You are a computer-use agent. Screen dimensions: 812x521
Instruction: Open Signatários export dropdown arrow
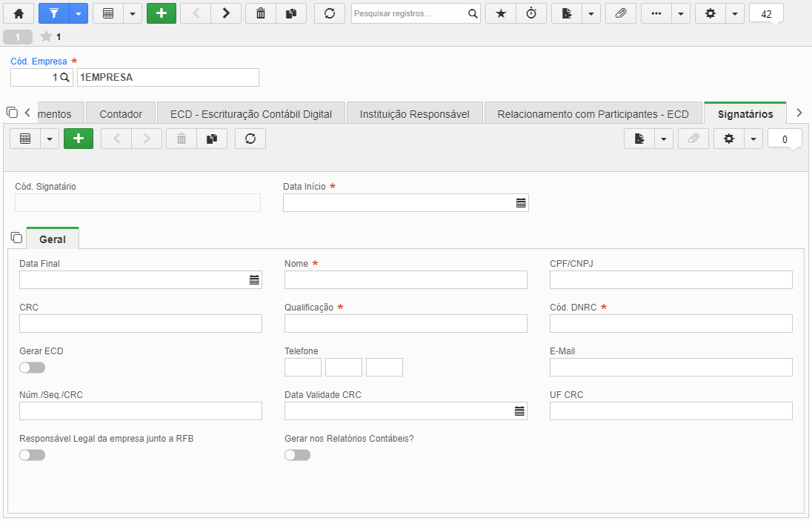(664, 139)
